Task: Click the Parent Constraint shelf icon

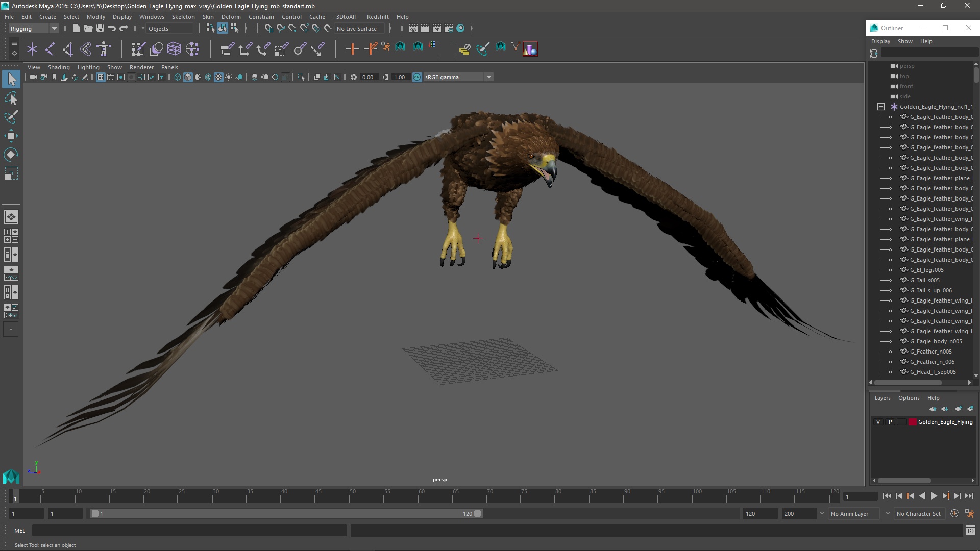Action: click(x=227, y=49)
